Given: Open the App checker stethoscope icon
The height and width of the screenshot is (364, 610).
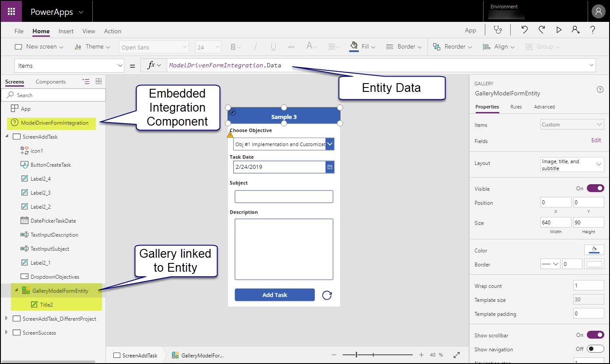Looking at the screenshot, I should coord(498,30).
